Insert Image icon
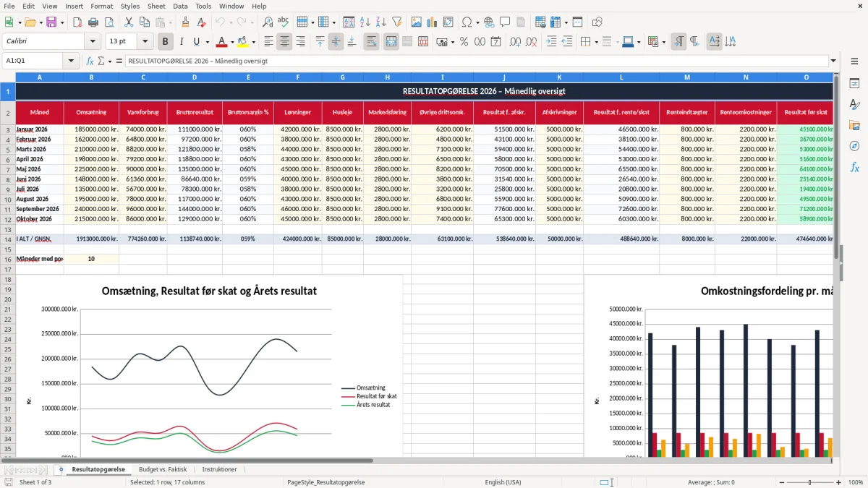Viewport: 868px width, 488px height. point(417,22)
